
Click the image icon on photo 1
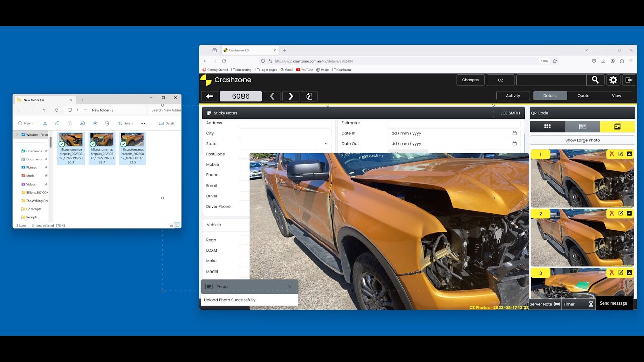[629, 154]
